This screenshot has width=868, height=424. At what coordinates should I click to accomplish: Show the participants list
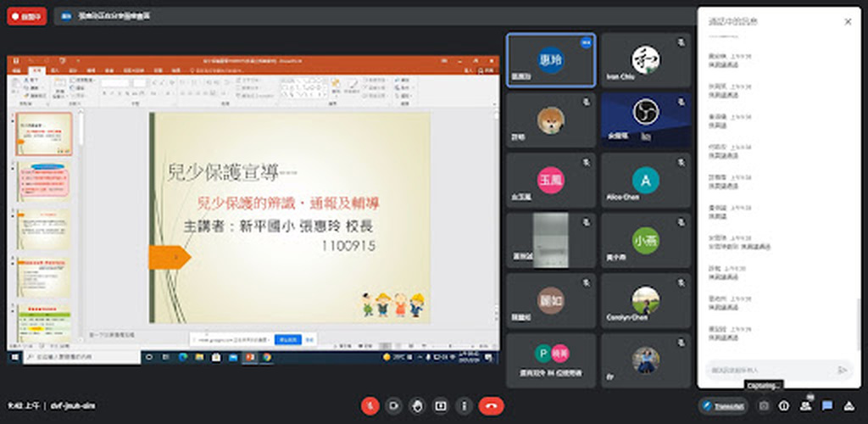pyautogui.click(x=805, y=405)
